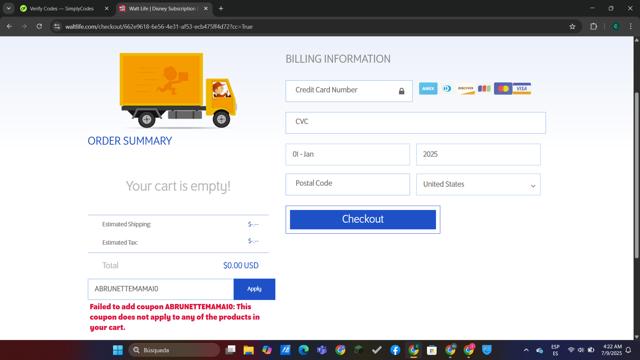Click the ORDER SUMMARY heading
The height and width of the screenshot is (360, 640).
[130, 141]
